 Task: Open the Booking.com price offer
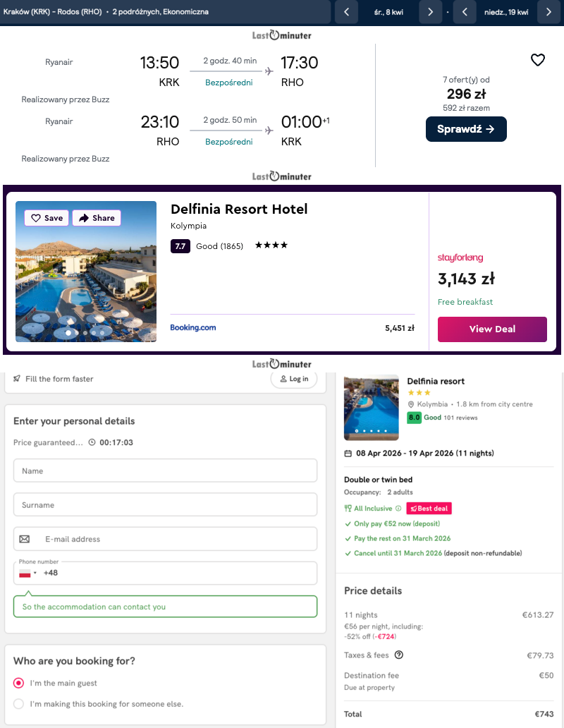click(193, 327)
